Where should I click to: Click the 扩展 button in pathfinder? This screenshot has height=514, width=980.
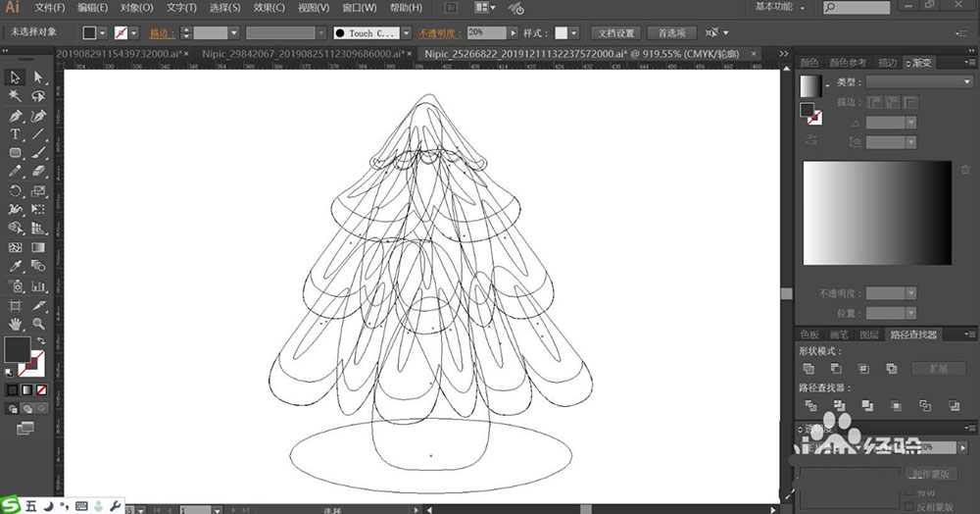pyautogui.click(x=938, y=368)
